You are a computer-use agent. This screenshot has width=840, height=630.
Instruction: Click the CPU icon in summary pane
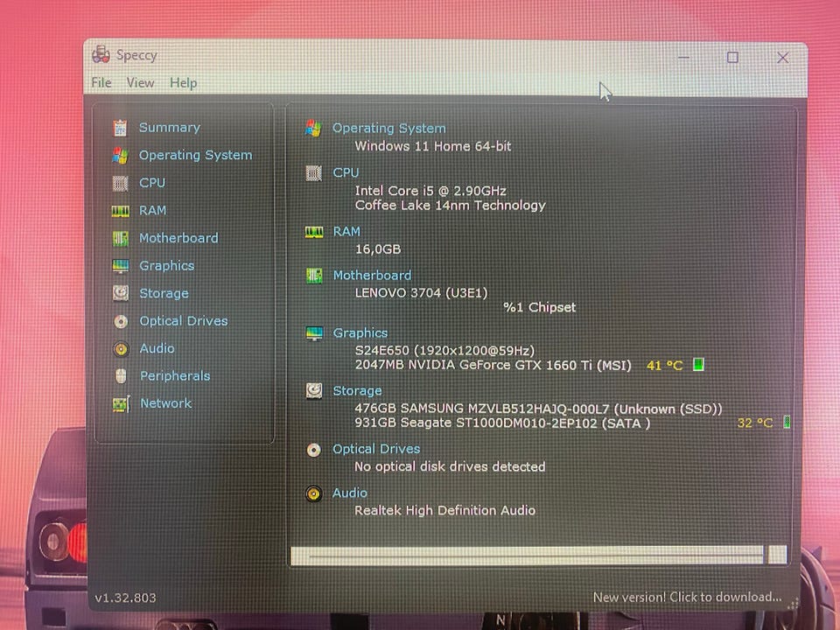313,173
